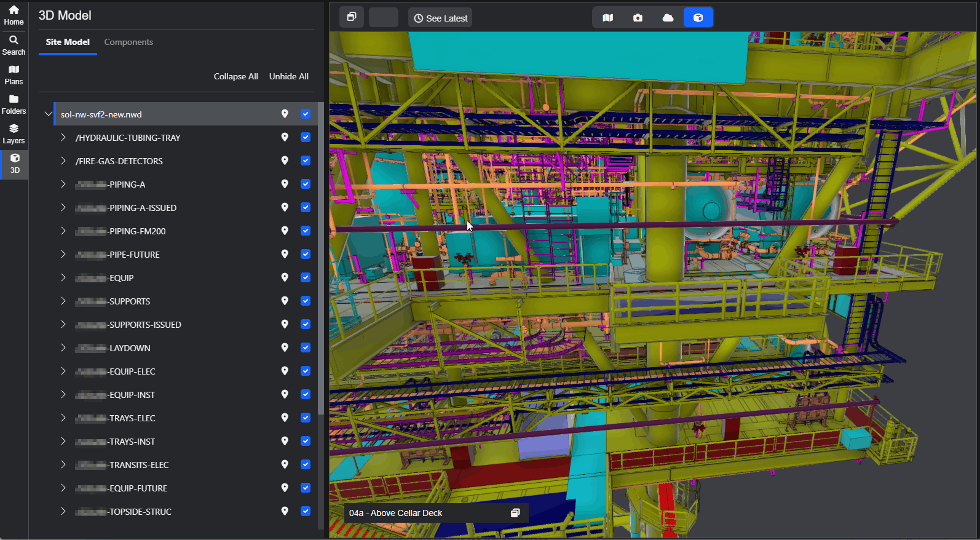Toggle the -TRANSITS-ELEC visibility checkbox
This screenshot has height=540, width=980.
click(x=306, y=464)
